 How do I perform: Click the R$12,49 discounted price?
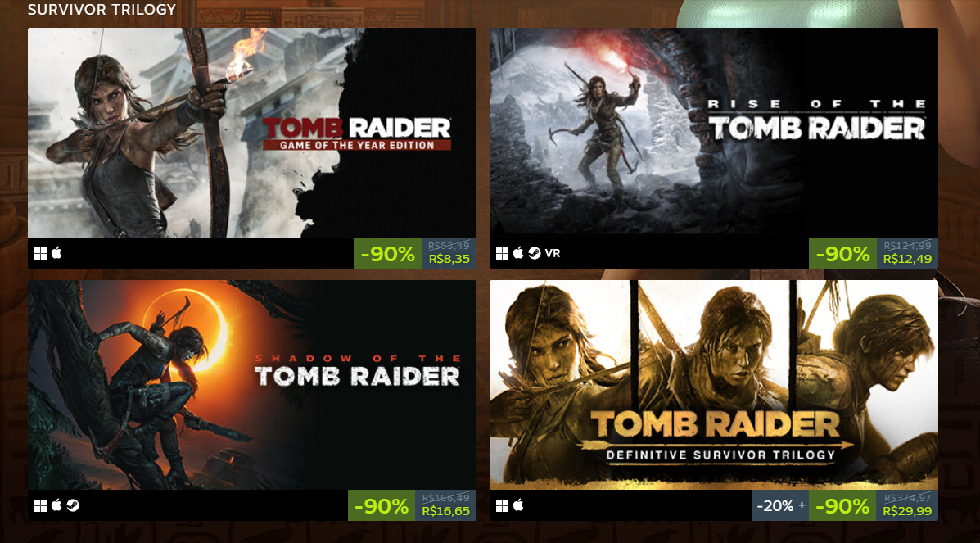point(907,259)
